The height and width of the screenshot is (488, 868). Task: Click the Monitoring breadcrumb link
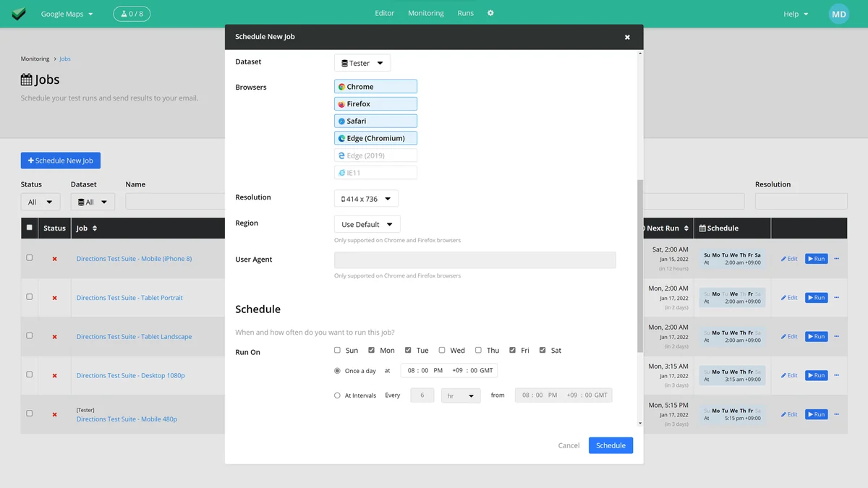[x=35, y=59]
